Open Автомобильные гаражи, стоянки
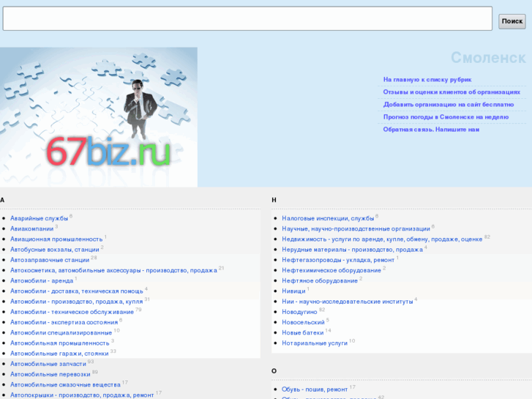532x399 pixels. click(x=59, y=354)
